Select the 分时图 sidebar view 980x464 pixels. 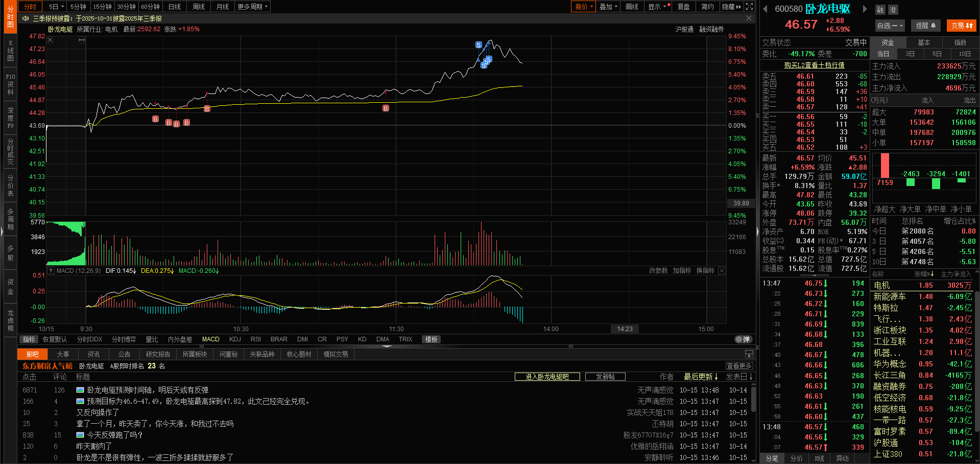(x=10, y=17)
